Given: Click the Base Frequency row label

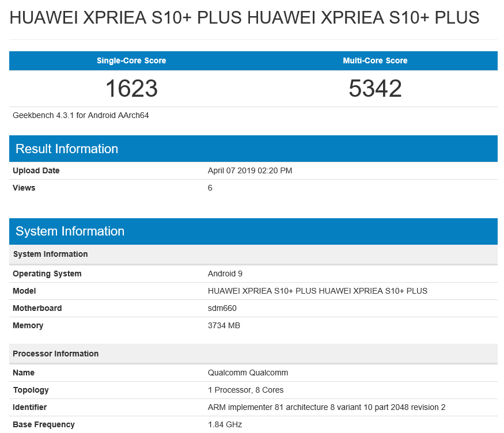Looking at the screenshot, I should click(44, 424).
